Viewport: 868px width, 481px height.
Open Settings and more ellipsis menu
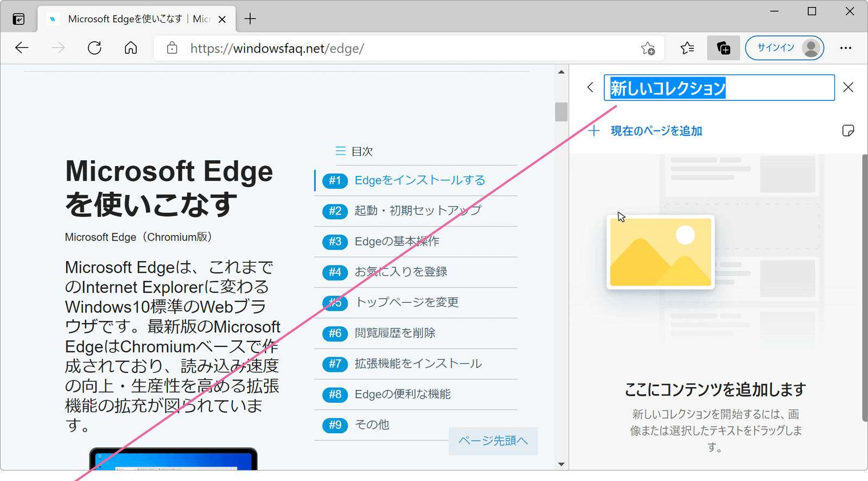846,48
